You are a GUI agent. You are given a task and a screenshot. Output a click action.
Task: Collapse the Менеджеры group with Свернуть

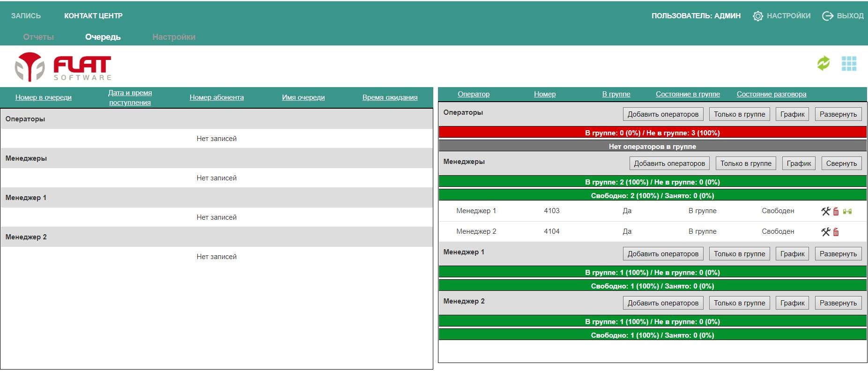[x=841, y=163]
